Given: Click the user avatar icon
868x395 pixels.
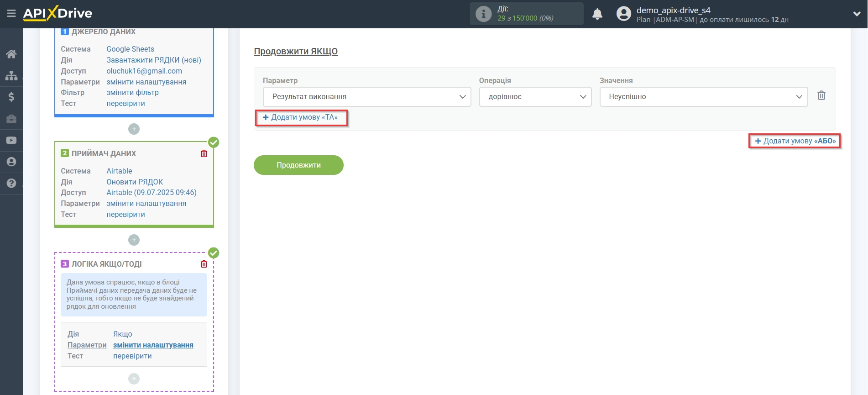Looking at the screenshot, I should [x=623, y=14].
